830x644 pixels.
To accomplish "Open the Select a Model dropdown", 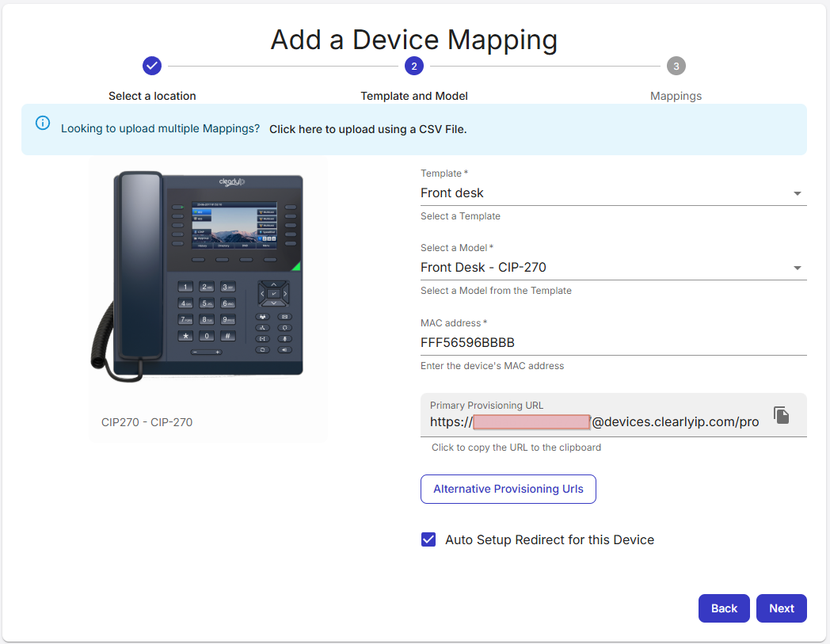I will [614, 268].
